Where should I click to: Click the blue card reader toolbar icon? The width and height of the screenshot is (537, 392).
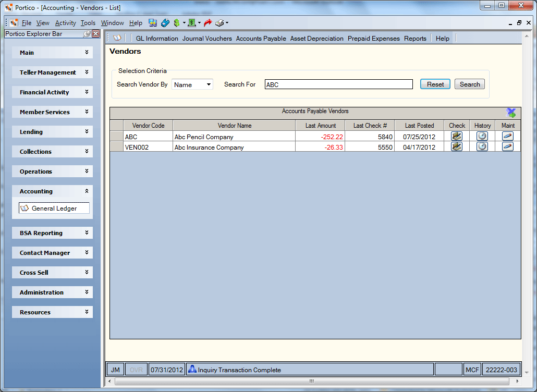click(x=165, y=23)
